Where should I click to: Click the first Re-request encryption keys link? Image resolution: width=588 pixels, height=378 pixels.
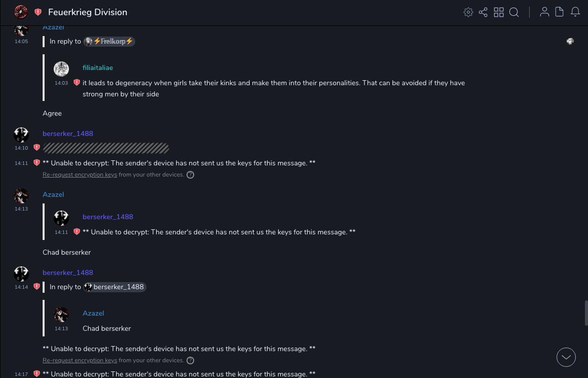click(x=80, y=175)
